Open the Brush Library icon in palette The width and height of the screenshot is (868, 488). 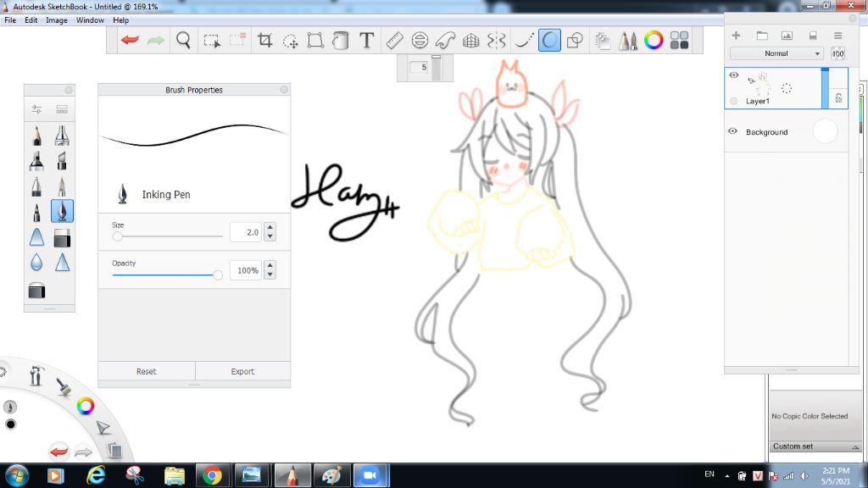pos(62,109)
